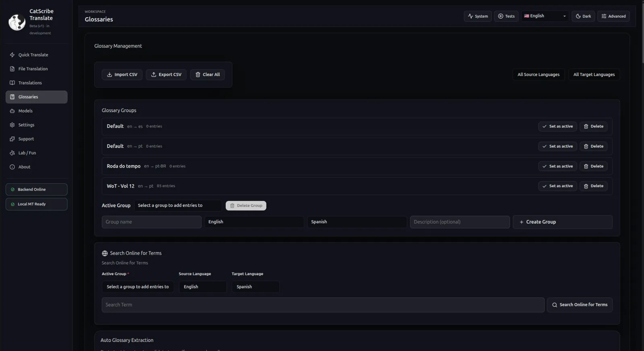Toggle the Dark theme button
The height and width of the screenshot is (351, 644).
tap(583, 16)
